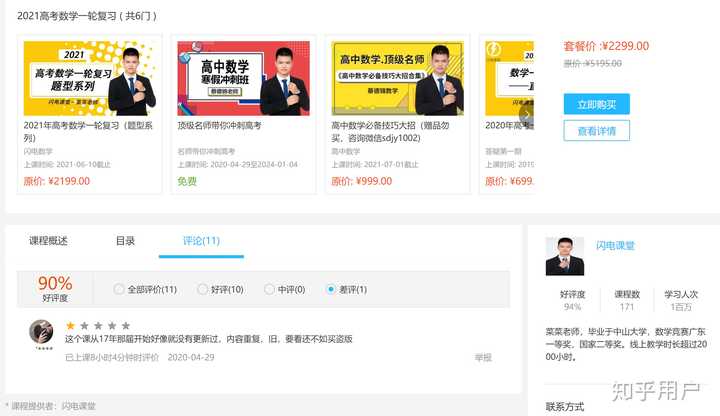This screenshot has height=416, width=720.
Task: Click the carousel next arrow icon
Action: 527,115
